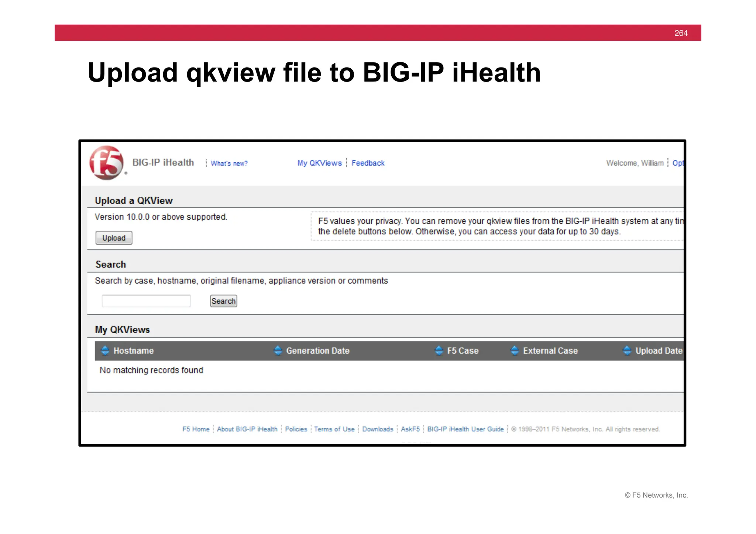Open the partially visible Options link

pos(678,163)
